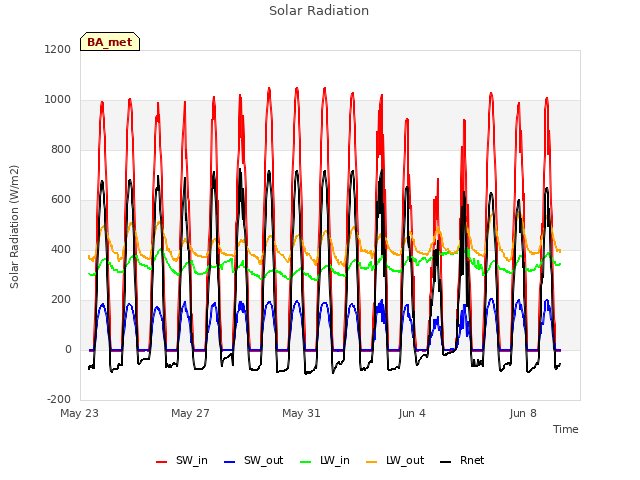Toggle the Rnet legend entry

click(462, 460)
